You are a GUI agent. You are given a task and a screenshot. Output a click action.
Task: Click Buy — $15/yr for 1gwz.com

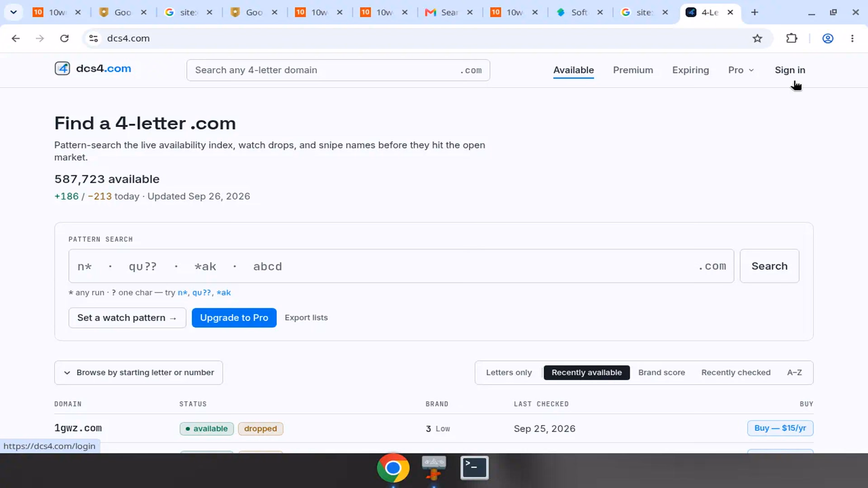(x=780, y=428)
